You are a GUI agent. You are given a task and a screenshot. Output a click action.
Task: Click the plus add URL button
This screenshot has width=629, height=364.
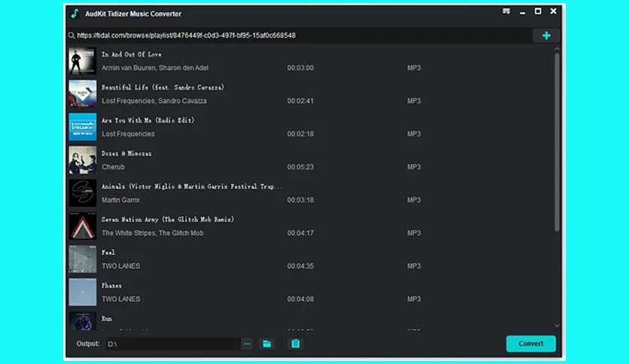click(x=546, y=35)
